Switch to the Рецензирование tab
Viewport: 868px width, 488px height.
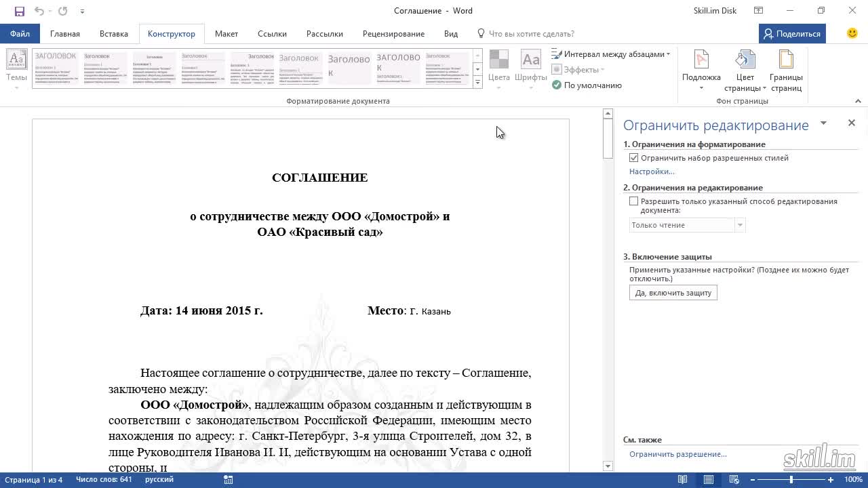393,34
